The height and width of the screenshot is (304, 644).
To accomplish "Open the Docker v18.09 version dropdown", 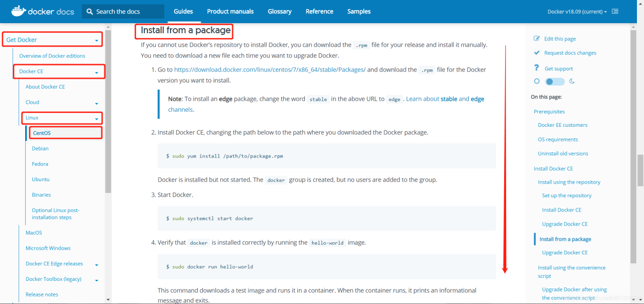I will pos(577,12).
